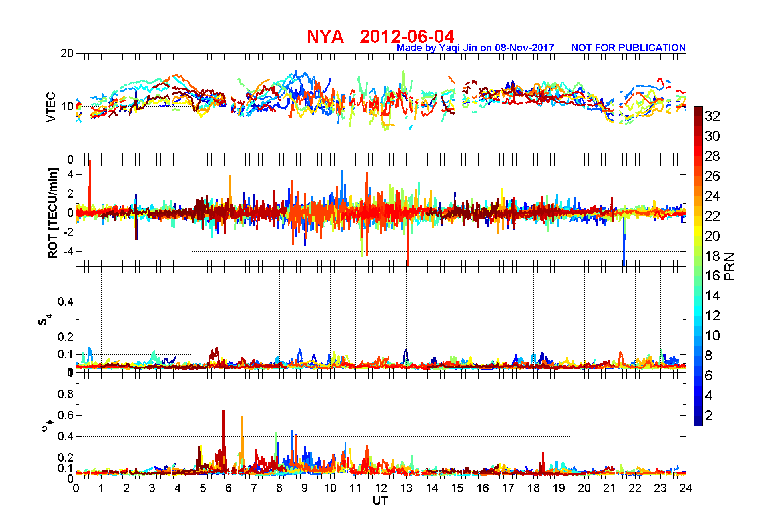Click the "PRN" colorbar label
This screenshot has height=532, width=762.
730,266
